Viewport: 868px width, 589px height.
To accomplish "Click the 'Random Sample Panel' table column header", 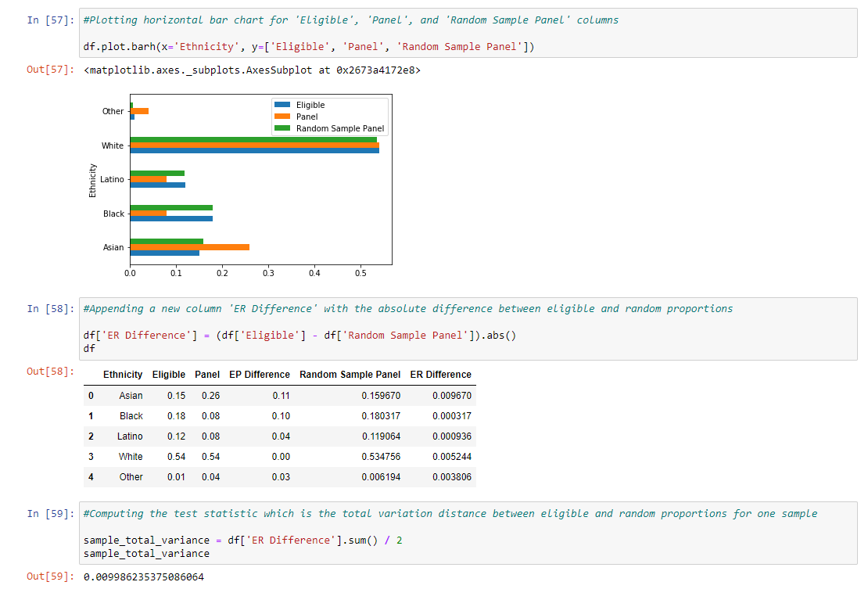I will (350, 375).
